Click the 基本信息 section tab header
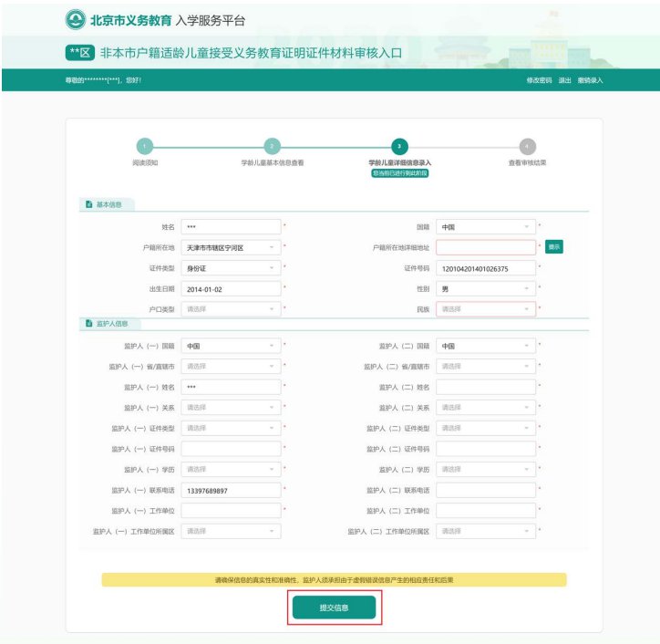The height and width of the screenshot is (644, 660). pyautogui.click(x=107, y=204)
